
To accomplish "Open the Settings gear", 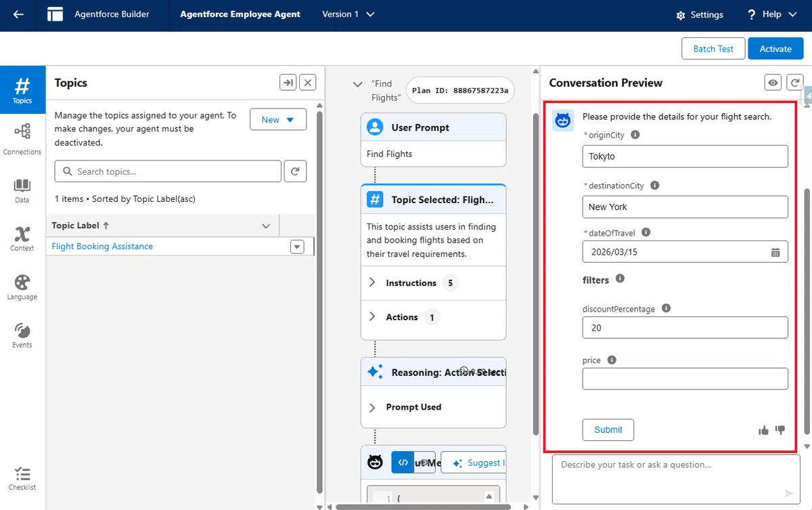I will click(700, 15).
